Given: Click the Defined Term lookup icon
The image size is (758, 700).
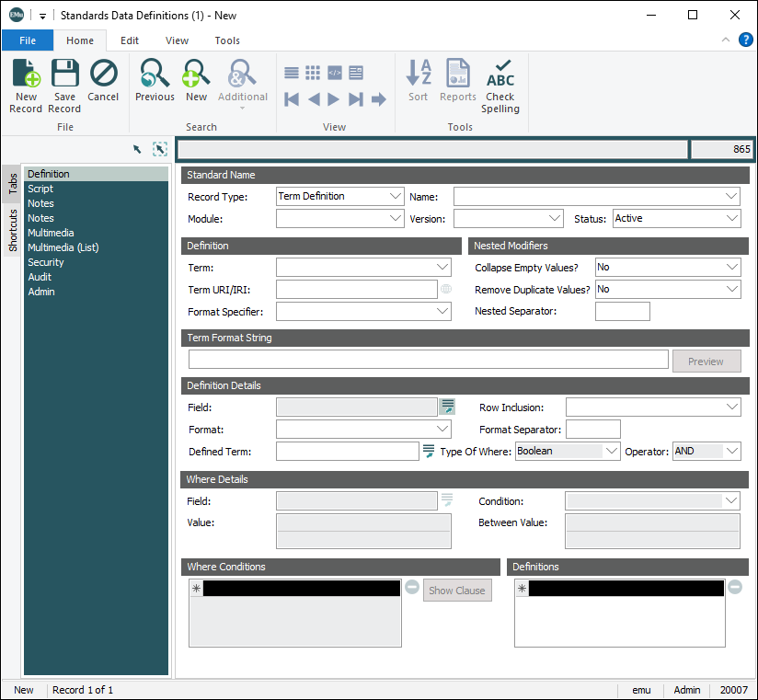Looking at the screenshot, I should pos(428,451).
